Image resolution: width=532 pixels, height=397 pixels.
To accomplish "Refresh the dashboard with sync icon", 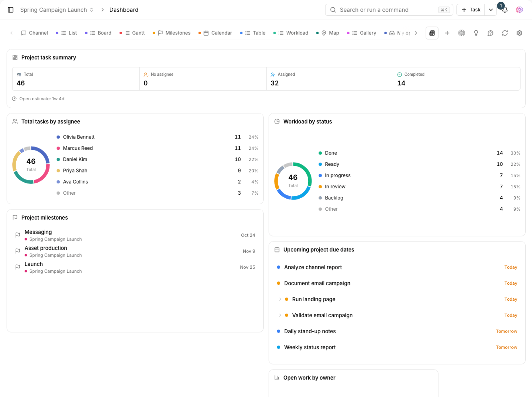I will click(x=505, y=33).
